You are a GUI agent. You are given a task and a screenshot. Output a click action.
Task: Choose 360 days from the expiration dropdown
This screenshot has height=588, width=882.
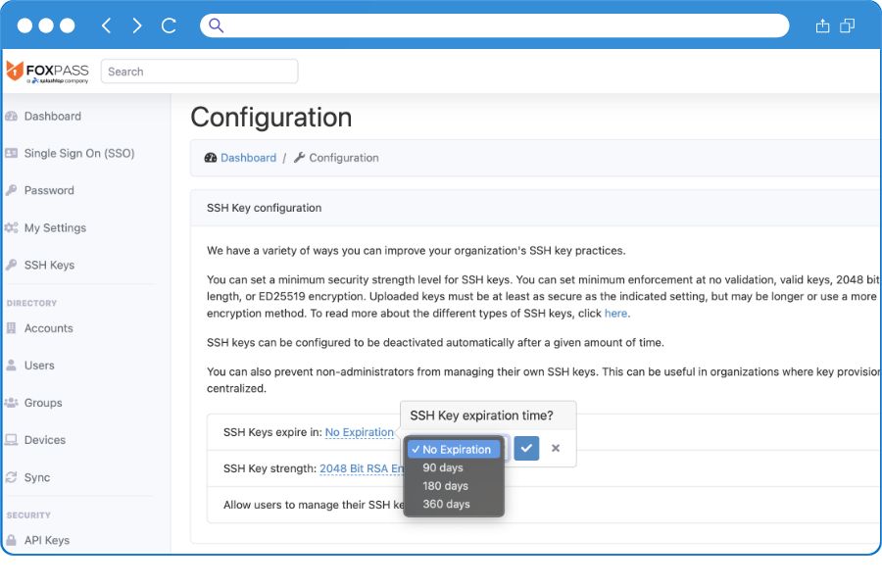click(x=446, y=504)
